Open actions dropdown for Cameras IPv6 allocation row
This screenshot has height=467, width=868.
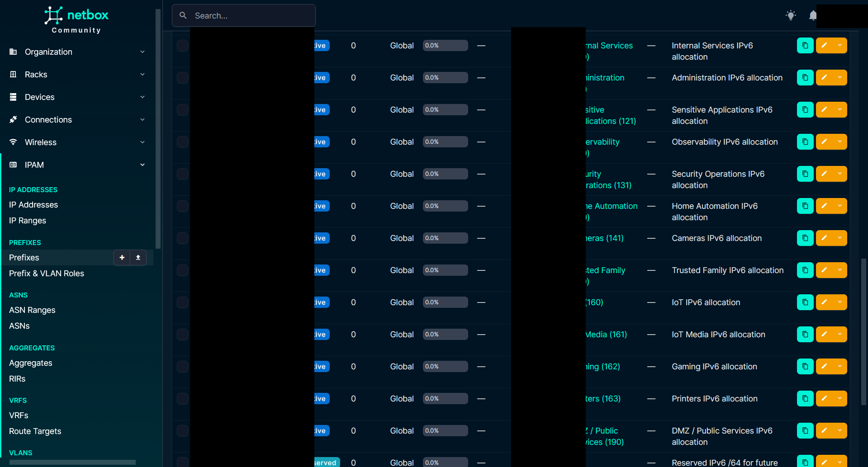click(840, 238)
